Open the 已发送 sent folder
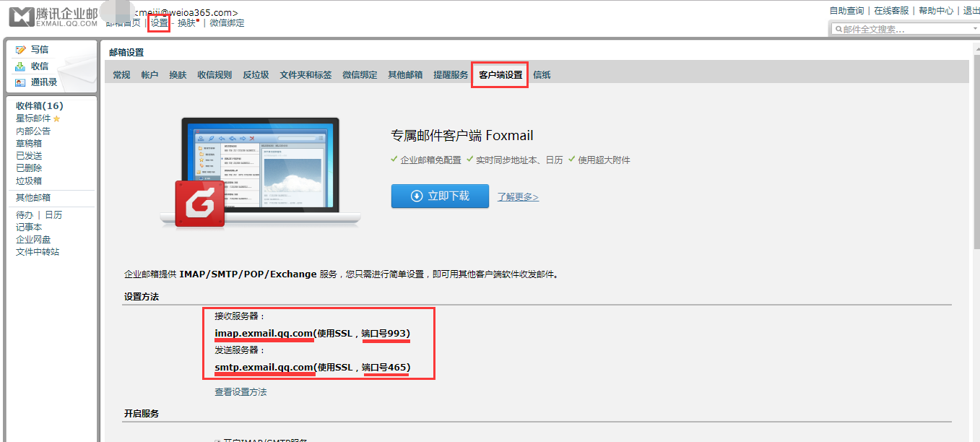The height and width of the screenshot is (442, 980). point(29,155)
